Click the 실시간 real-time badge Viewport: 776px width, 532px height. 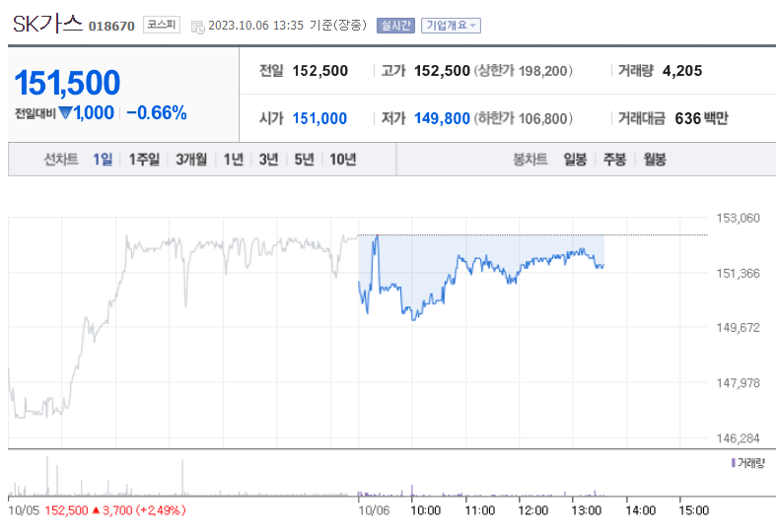395,26
